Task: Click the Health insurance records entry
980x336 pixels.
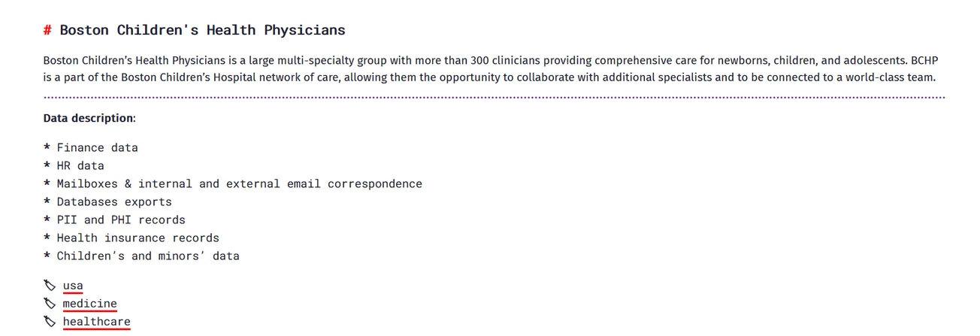Action: pos(138,238)
